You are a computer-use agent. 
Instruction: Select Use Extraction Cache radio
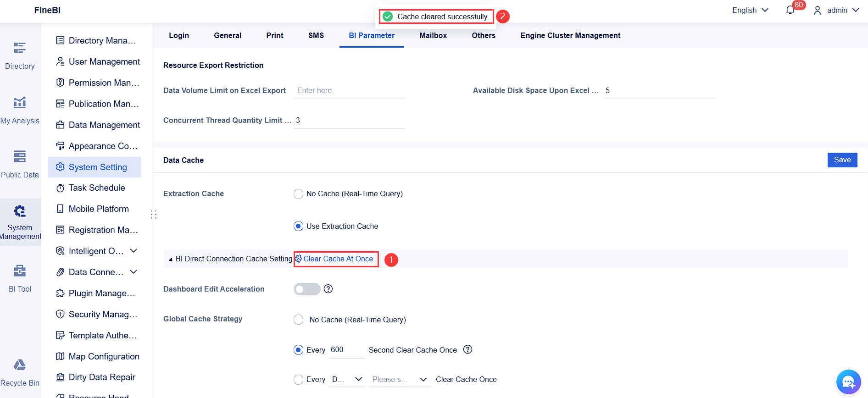pos(298,226)
